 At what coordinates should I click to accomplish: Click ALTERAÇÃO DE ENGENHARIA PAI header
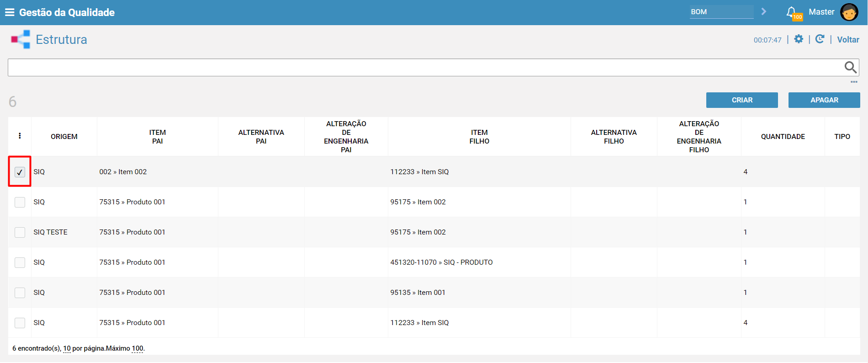[x=346, y=137]
